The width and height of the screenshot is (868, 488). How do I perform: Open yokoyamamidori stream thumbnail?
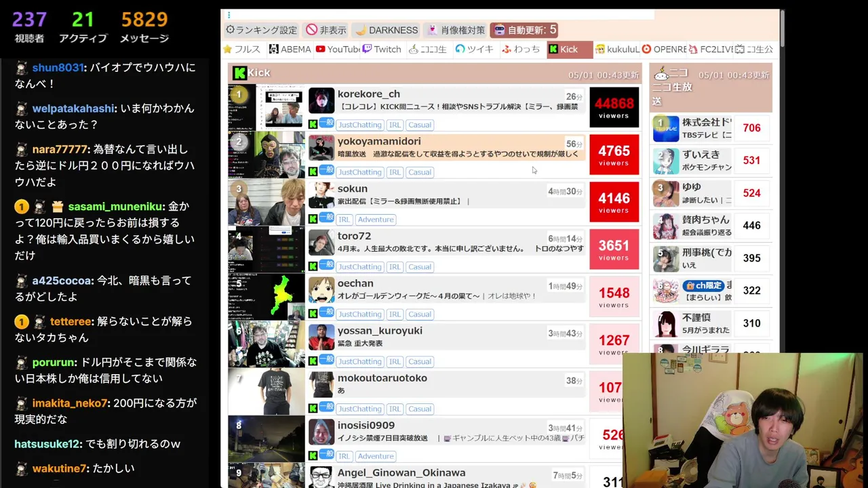pyautogui.click(x=267, y=155)
